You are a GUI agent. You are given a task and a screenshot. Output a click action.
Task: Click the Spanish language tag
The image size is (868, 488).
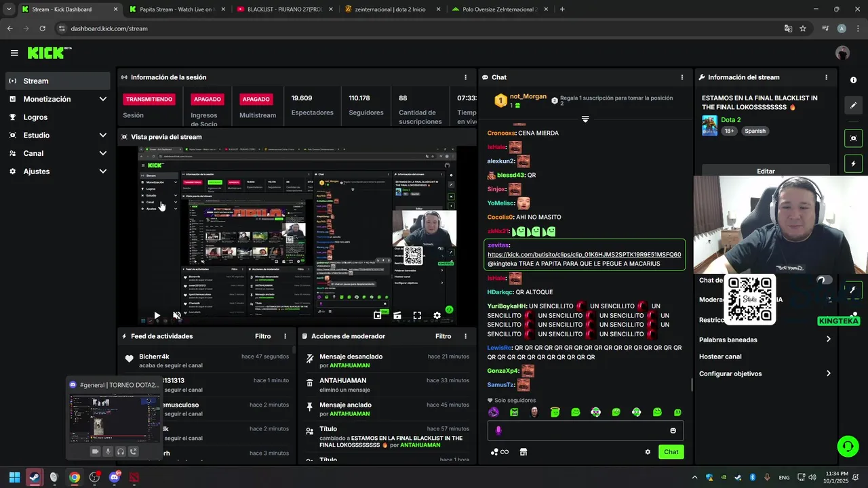pos(755,131)
